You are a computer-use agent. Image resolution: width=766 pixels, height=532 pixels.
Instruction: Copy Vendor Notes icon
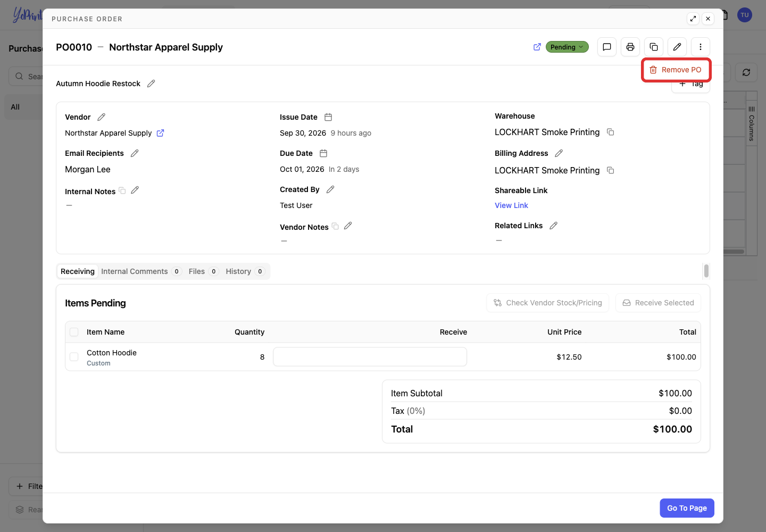click(x=335, y=226)
